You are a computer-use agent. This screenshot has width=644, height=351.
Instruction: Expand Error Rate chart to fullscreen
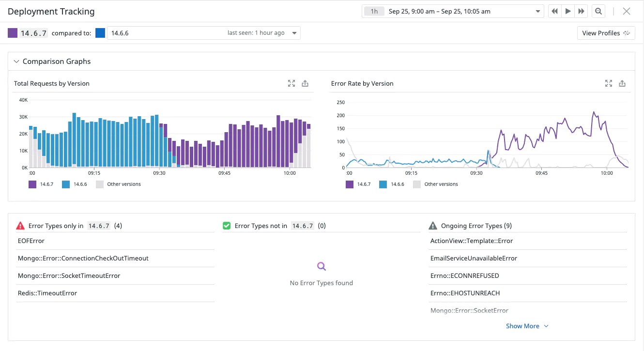pos(608,83)
